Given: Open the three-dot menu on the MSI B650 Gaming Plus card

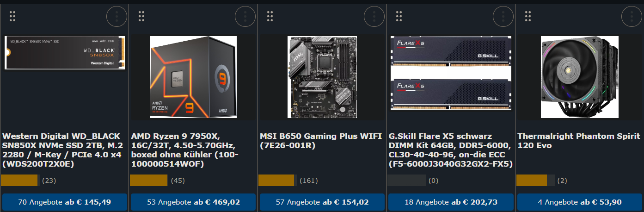Looking at the screenshot, I should click(x=374, y=17).
